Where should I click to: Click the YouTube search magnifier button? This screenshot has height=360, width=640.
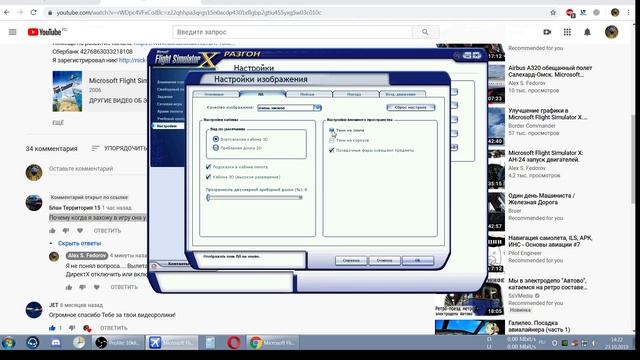coord(425,32)
